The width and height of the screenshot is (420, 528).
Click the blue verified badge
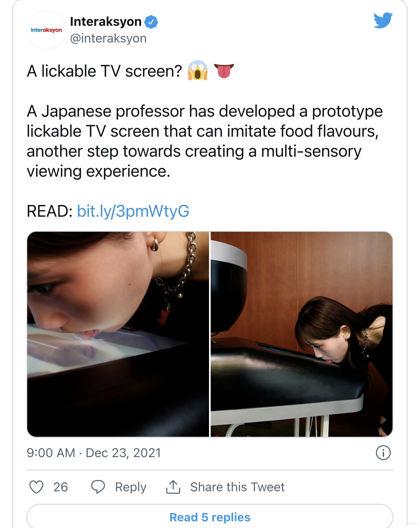pos(151,22)
